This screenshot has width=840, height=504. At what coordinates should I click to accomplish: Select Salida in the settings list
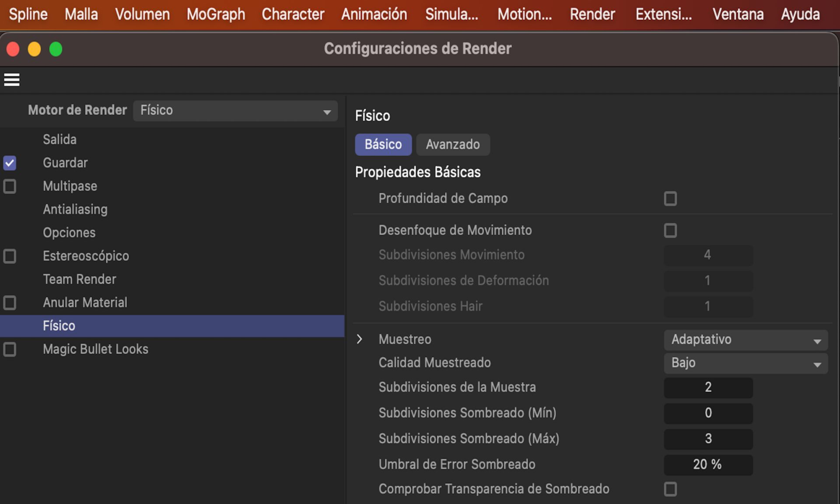[x=60, y=140]
